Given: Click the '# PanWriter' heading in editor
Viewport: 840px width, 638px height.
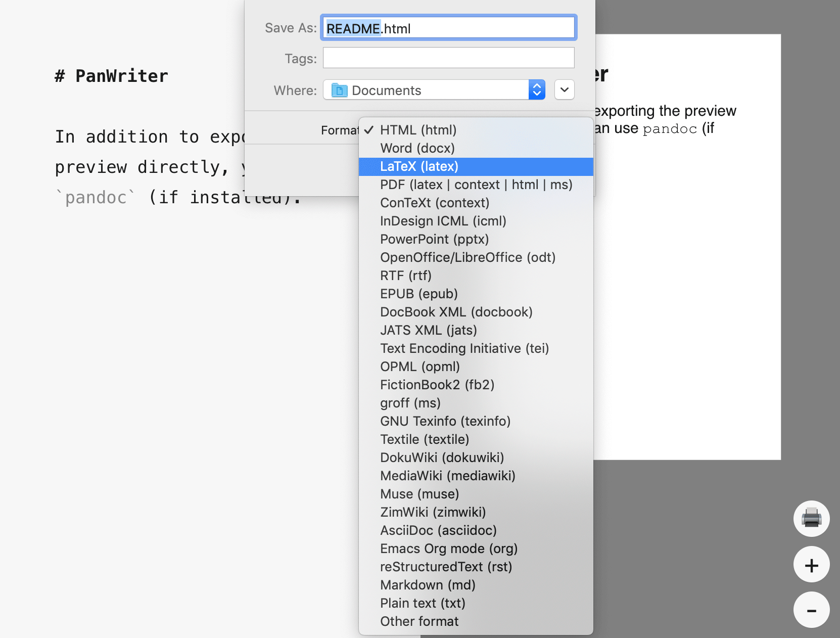Looking at the screenshot, I should click(x=111, y=76).
